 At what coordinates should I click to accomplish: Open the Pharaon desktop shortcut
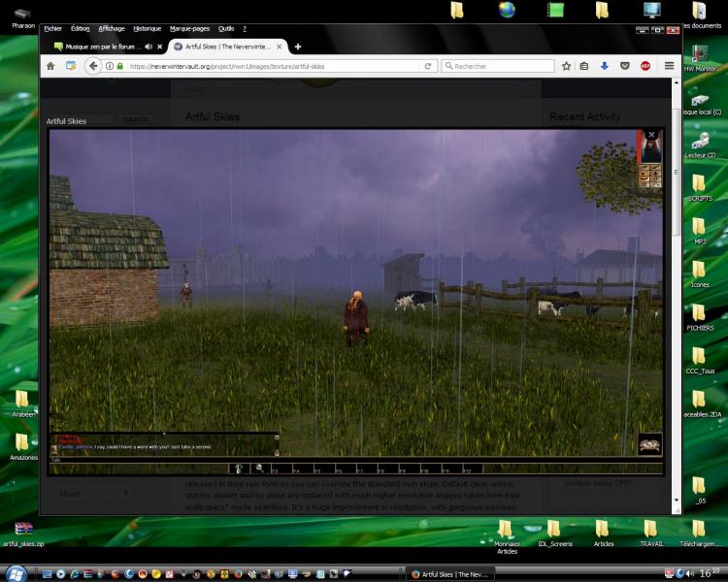(x=22, y=18)
